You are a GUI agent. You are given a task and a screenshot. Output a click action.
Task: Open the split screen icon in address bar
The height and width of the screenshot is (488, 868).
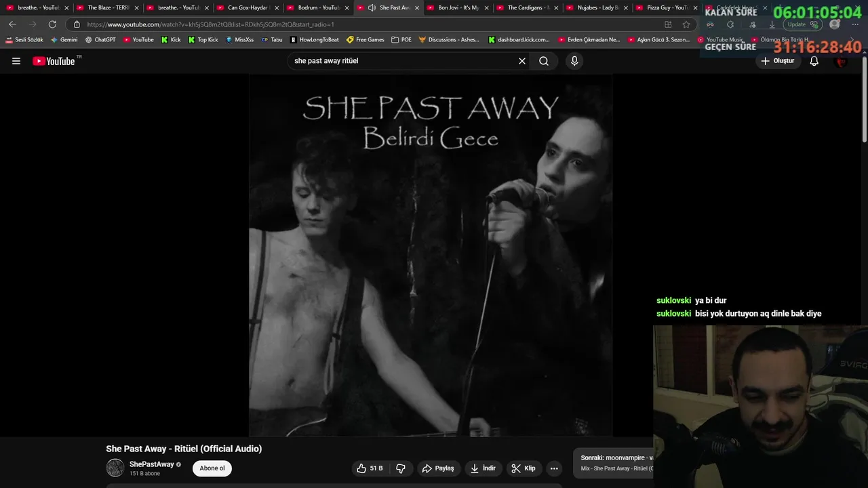(x=668, y=24)
